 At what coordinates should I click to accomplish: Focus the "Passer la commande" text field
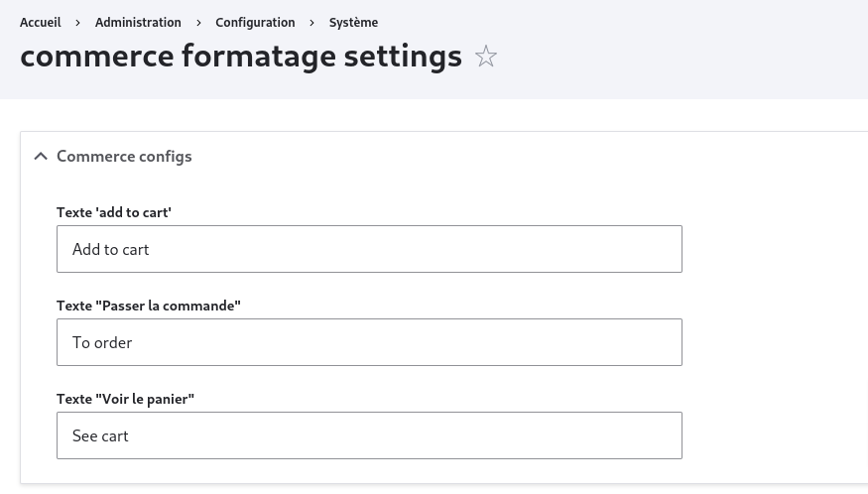coord(369,342)
